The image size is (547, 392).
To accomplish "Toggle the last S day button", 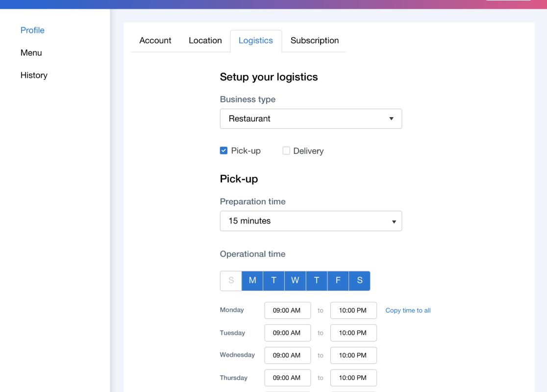I will point(360,281).
